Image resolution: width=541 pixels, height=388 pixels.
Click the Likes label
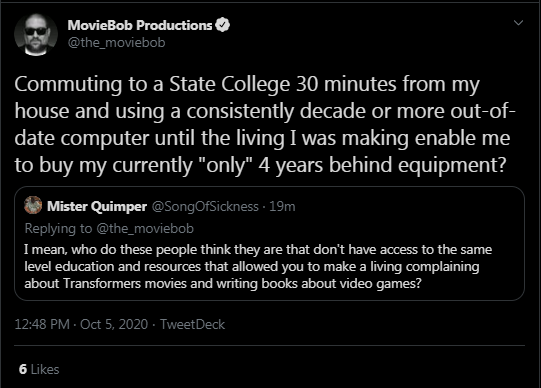(x=45, y=369)
